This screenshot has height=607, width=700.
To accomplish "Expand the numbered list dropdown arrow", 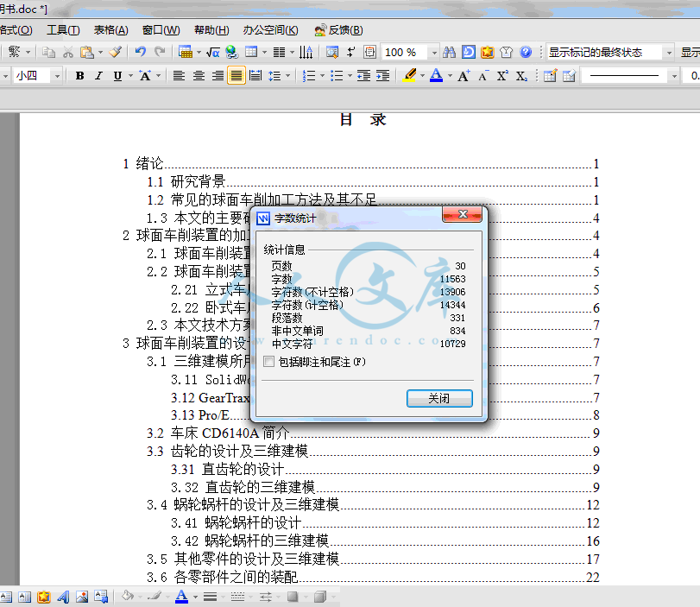I will point(322,76).
